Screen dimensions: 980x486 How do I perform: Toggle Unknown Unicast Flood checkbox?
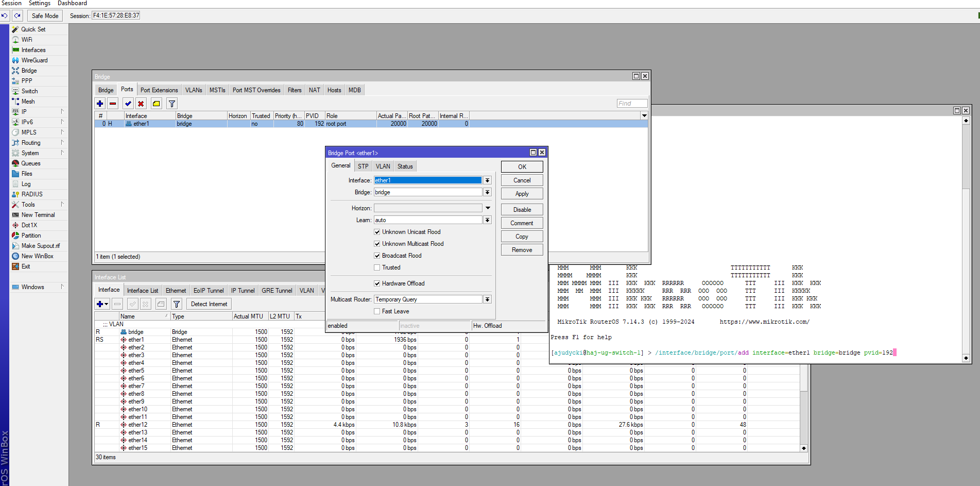(377, 232)
